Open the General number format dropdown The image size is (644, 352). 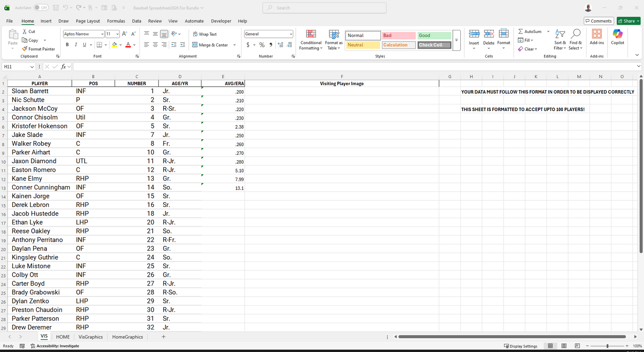point(291,34)
